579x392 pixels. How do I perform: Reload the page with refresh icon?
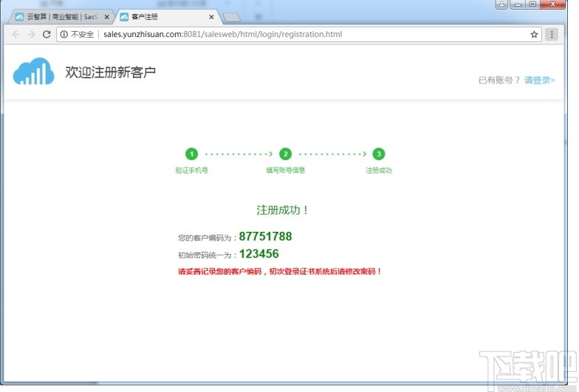click(47, 34)
